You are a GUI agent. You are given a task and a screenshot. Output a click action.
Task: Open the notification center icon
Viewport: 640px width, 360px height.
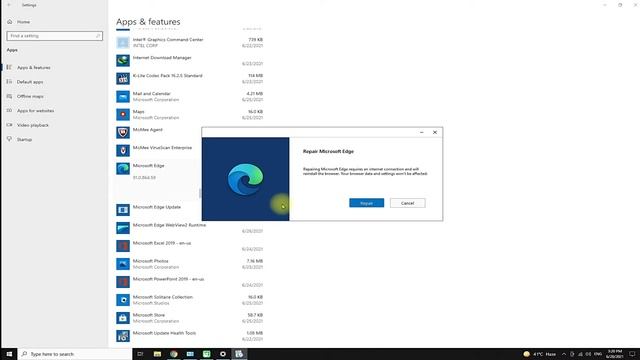[x=631, y=354]
